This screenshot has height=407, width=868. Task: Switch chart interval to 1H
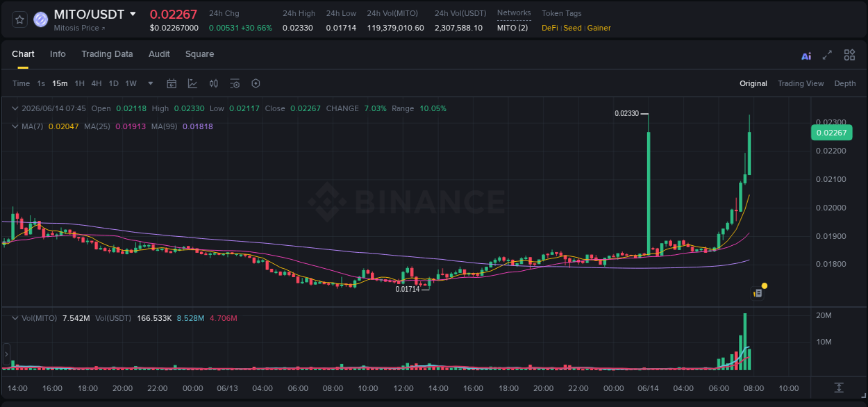[x=79, y=83]
